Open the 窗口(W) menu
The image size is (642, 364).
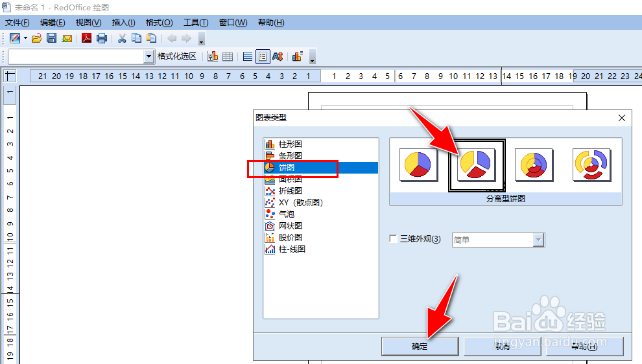(233, 23)
